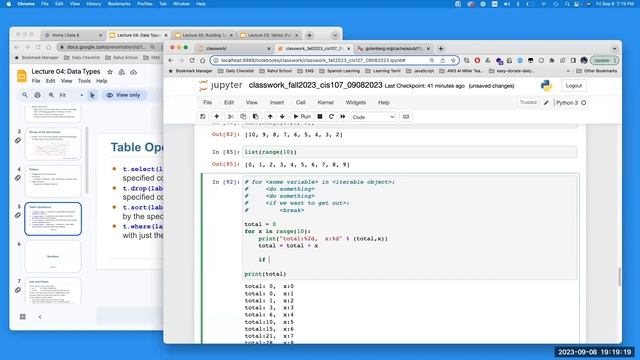Open the Jupyter File menu
Viewport: 640px width, 360px height.
(207, 102)
